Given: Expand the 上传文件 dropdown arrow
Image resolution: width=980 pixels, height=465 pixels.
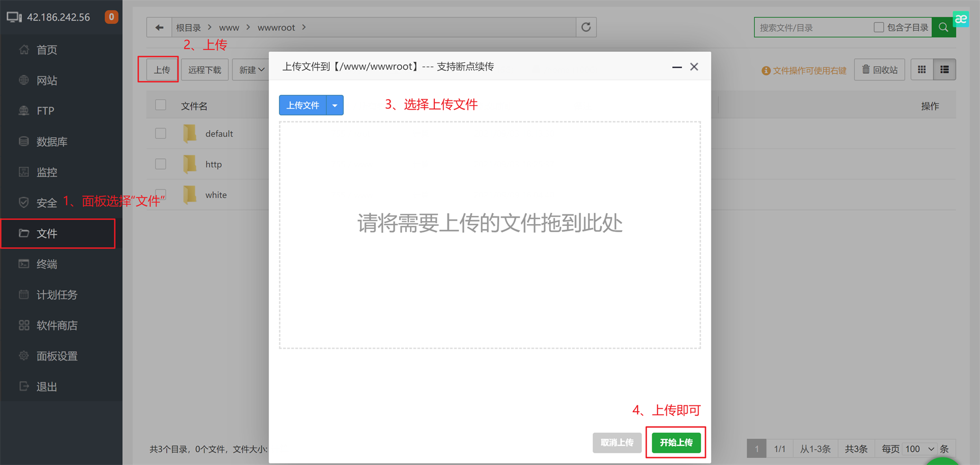Looking at the screenshot, I should coord(335,106).
